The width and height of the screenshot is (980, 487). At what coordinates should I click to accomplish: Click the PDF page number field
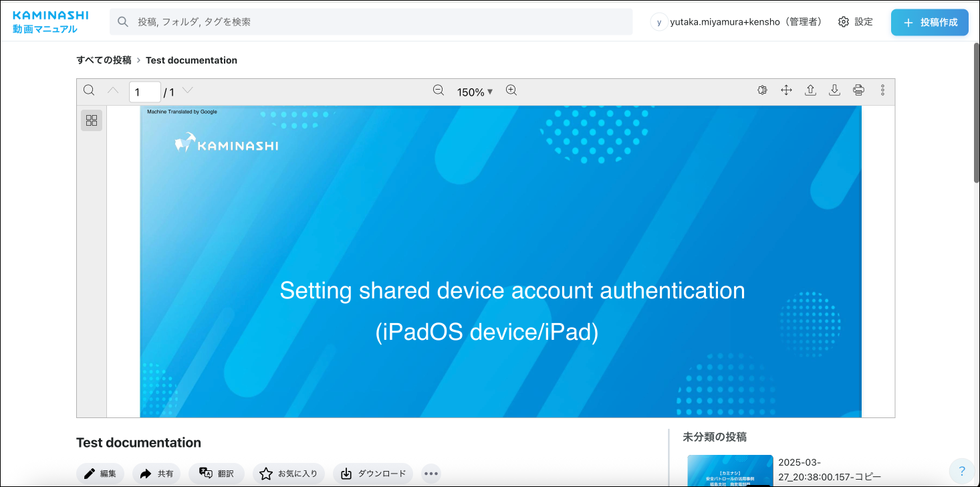[x=145, y=92]
